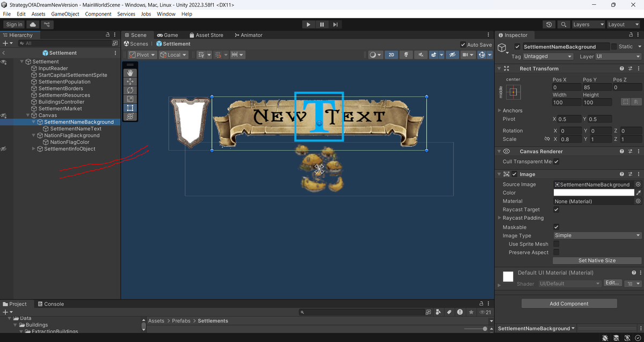Viewport: 644px width, 342px height.
Task: Toggle Cull Transparent Mesh checkbox
Action: 556,161
